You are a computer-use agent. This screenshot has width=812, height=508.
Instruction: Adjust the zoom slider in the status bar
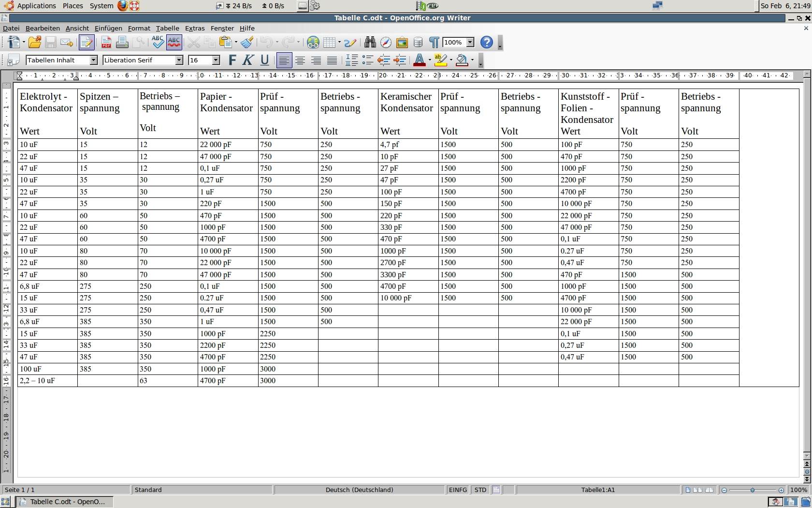tap(753, 490)
